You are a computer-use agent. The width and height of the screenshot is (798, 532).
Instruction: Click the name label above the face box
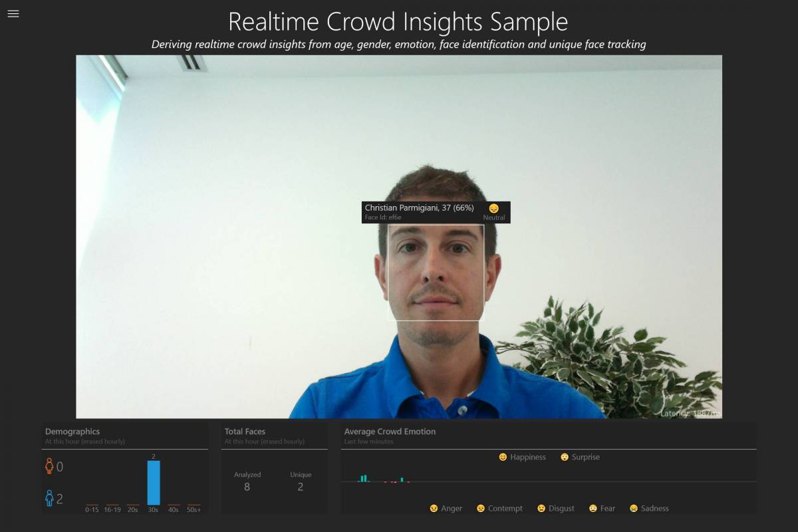tap(419, 208)
